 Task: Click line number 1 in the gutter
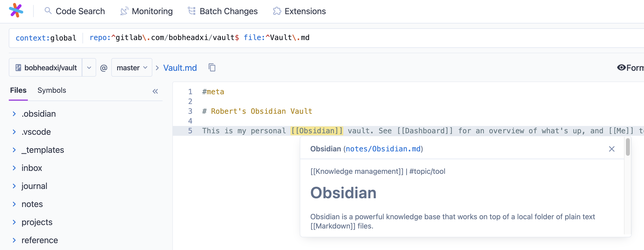190,92
